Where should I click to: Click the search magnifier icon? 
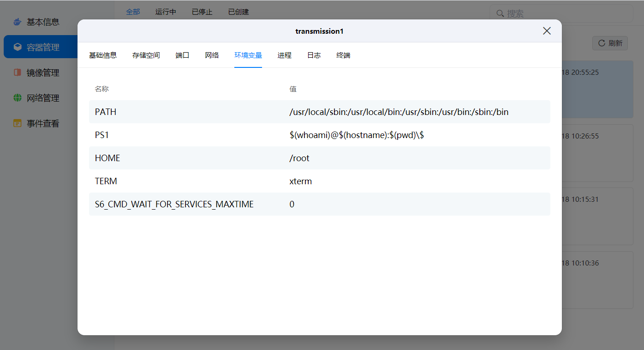pos(500,13)
